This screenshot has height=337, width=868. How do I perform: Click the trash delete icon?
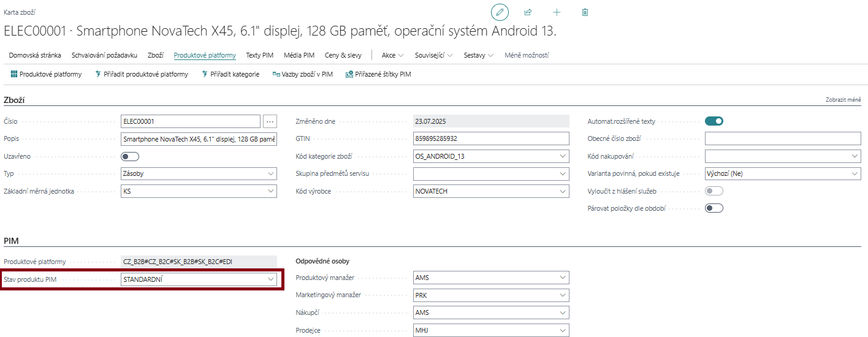coord(585,12)
